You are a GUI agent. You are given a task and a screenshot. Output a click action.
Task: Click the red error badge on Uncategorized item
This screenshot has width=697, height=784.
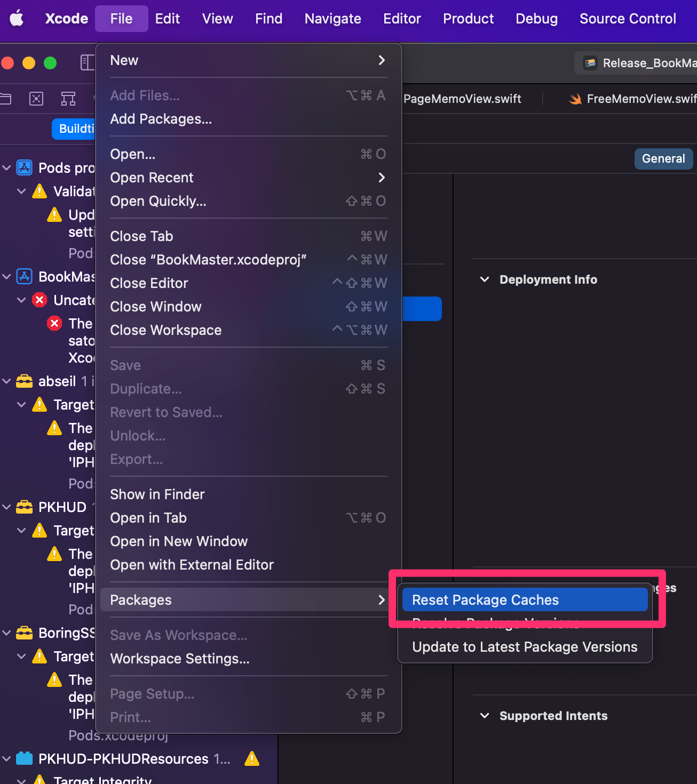39,300
